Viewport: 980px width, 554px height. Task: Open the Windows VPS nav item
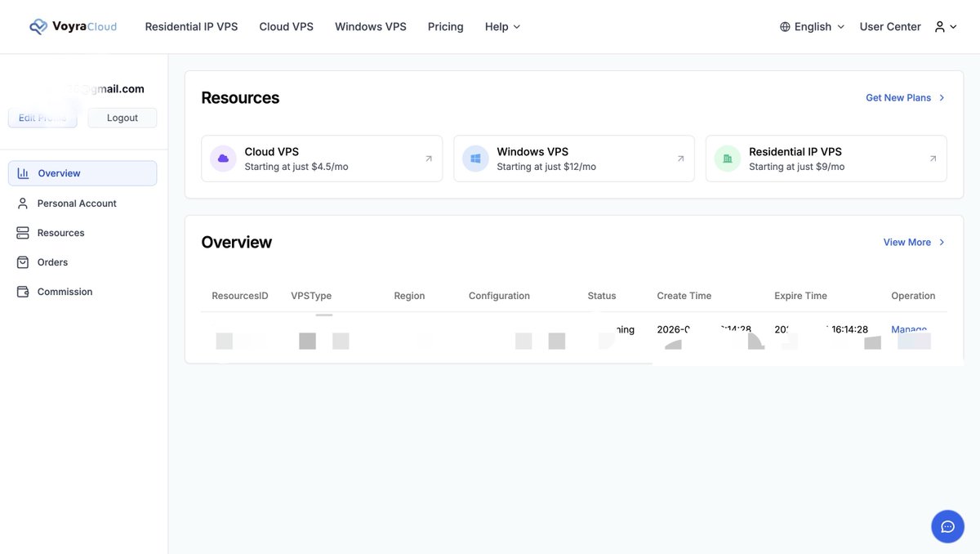pyautogui.click(x=371, y=26)
